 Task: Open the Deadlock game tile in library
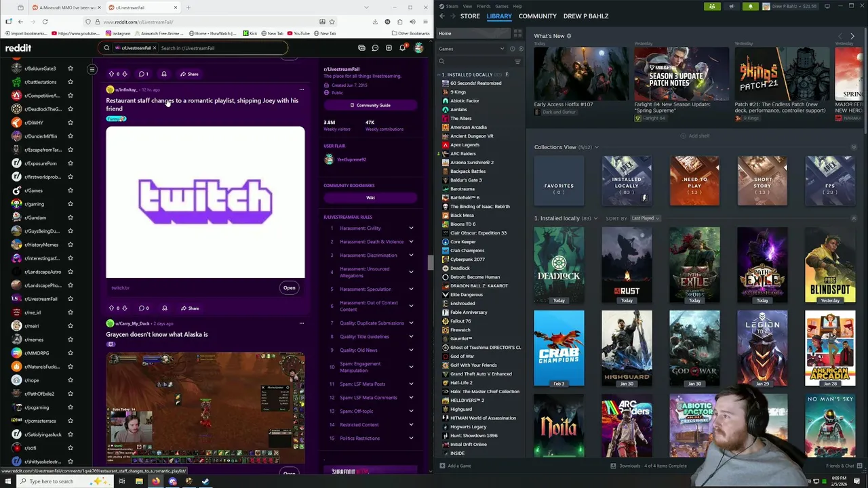[559, 265]
